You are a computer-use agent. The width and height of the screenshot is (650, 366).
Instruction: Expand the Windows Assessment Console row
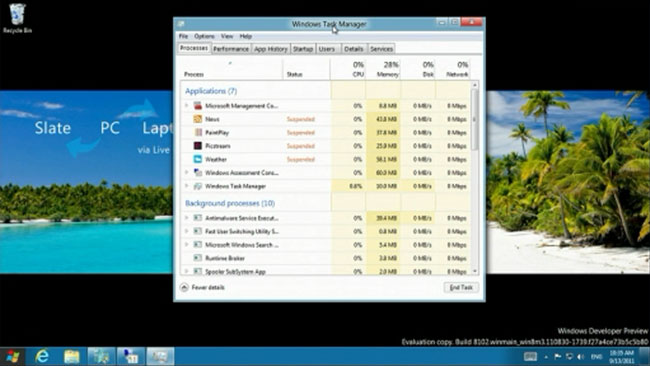pos(187,172)
